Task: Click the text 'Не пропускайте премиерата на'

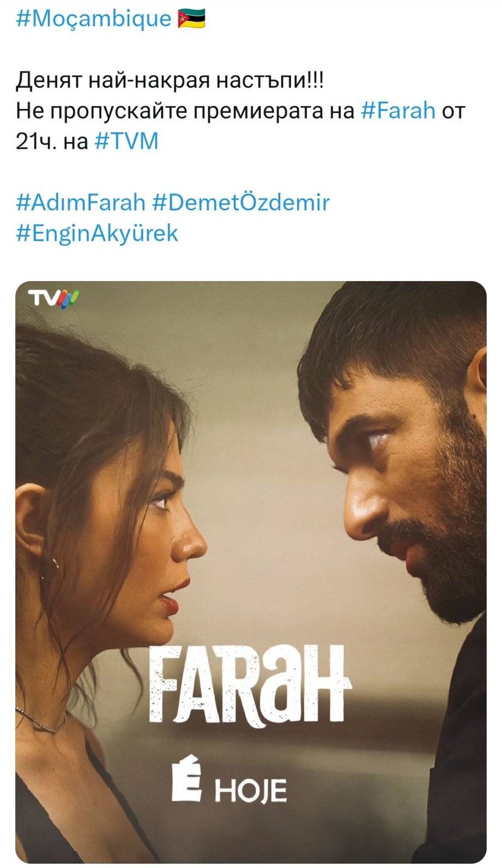Action: 185,111
